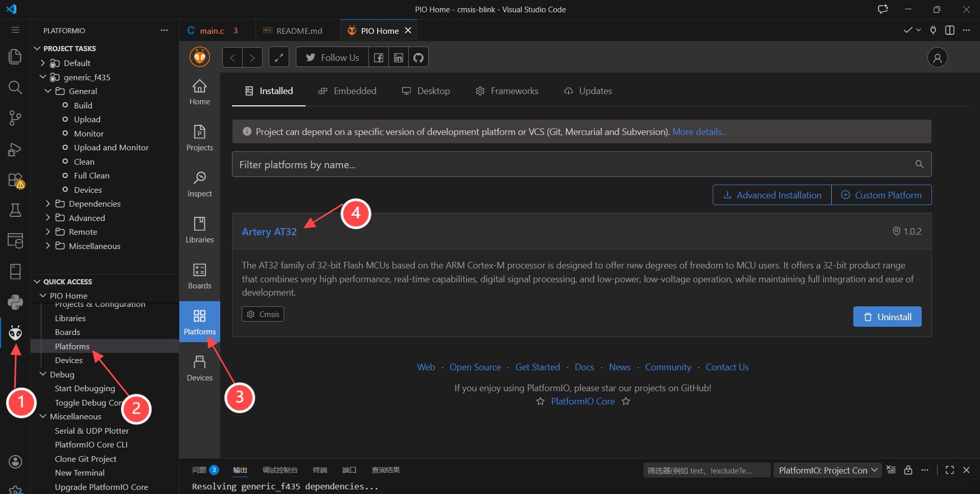Open Devices in PIO sidebar
Viewport: 980px width, 494px height.
click(x=200, y=368)
